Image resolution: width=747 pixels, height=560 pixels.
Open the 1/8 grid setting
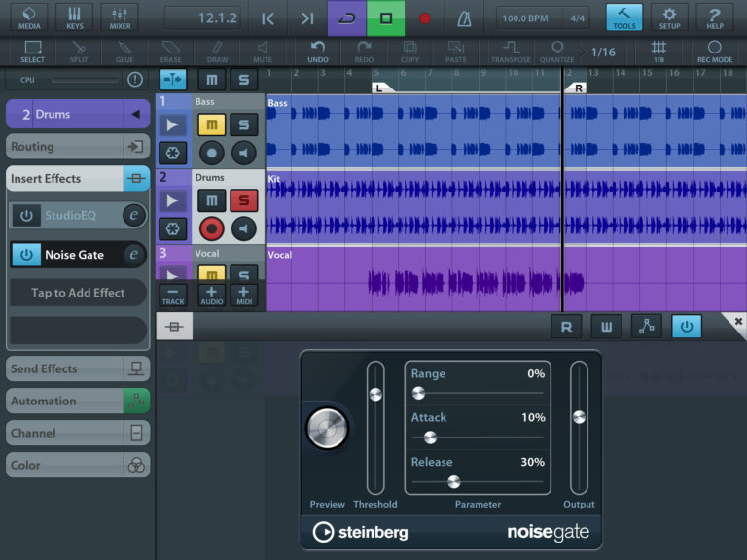(658, 52)
